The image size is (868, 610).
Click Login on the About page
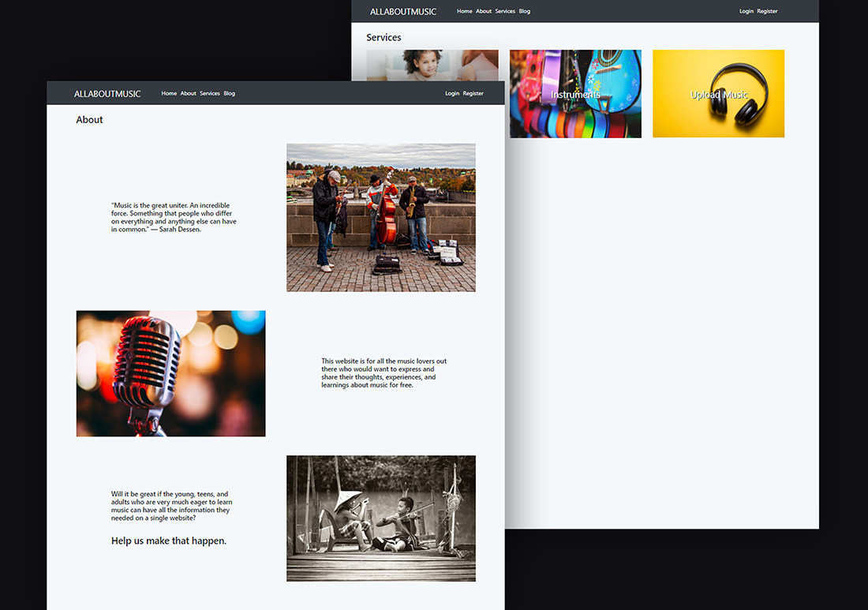452,94
